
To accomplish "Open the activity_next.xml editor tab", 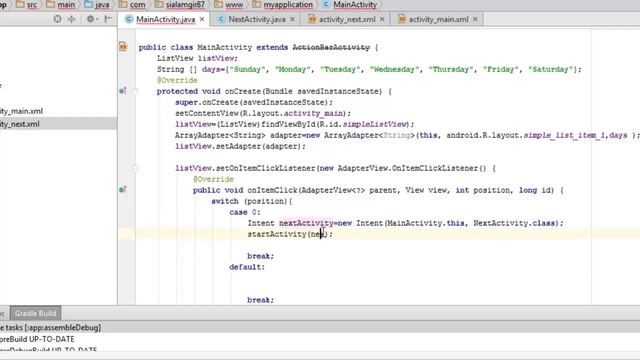I will point(347,19).
